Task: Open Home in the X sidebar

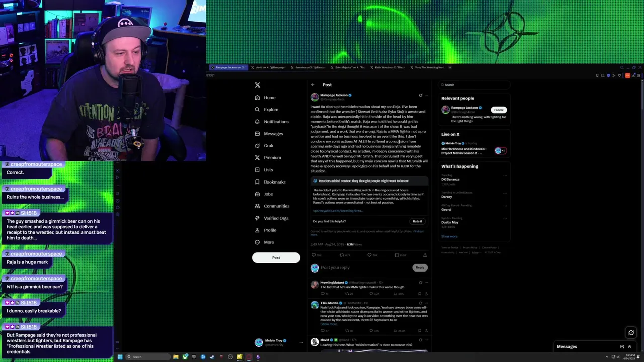Action: point(265,97)
